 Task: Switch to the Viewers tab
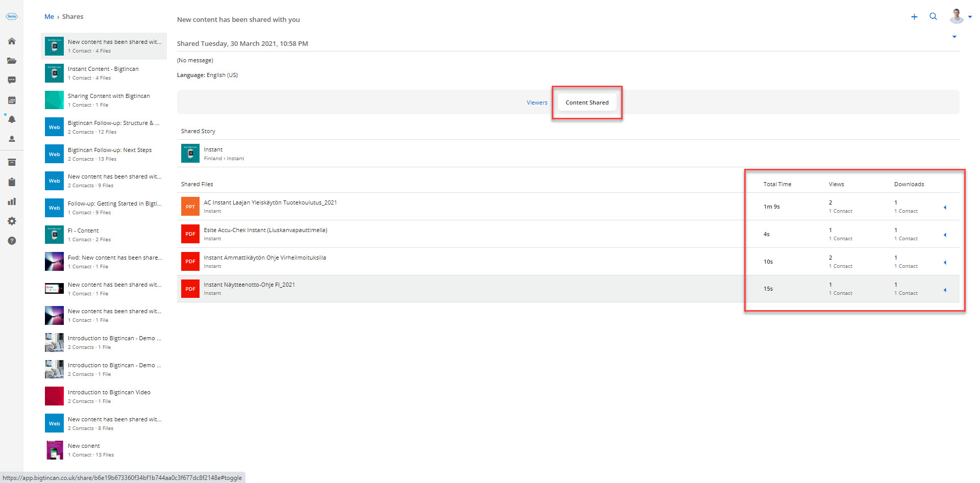click(x=537, y=103)
